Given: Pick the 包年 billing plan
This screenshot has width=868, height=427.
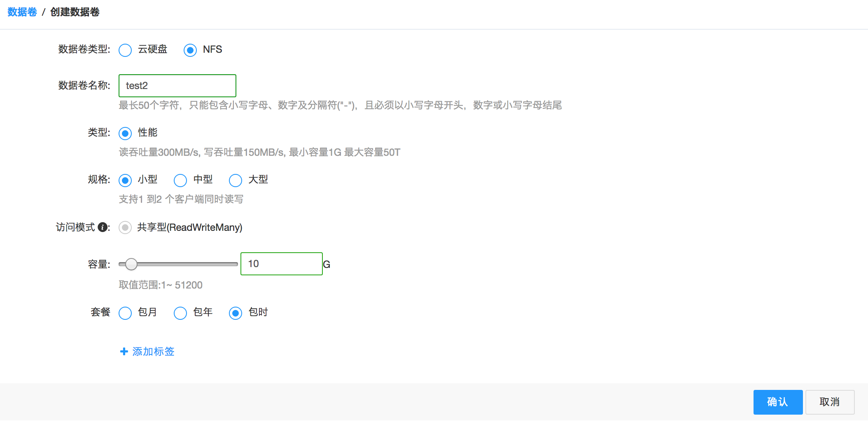Looking at the screenshot, I should pyautogui.click(x=180, y=313).
